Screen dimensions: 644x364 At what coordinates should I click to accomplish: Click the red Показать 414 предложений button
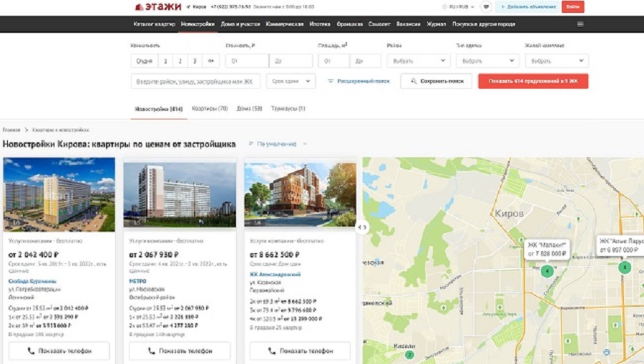533,82
